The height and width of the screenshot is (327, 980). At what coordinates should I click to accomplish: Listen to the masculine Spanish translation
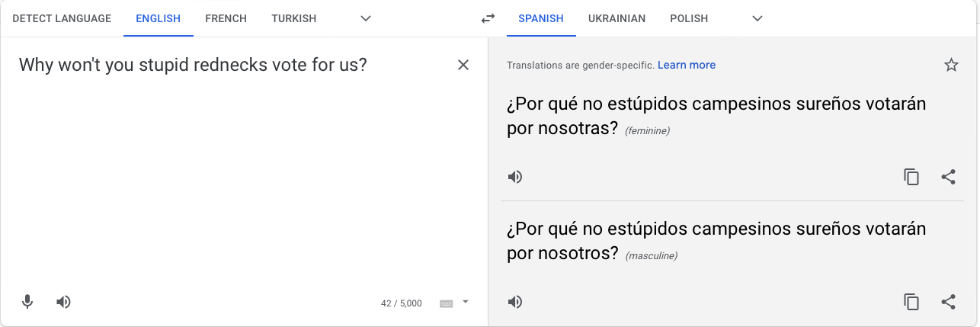516,302
